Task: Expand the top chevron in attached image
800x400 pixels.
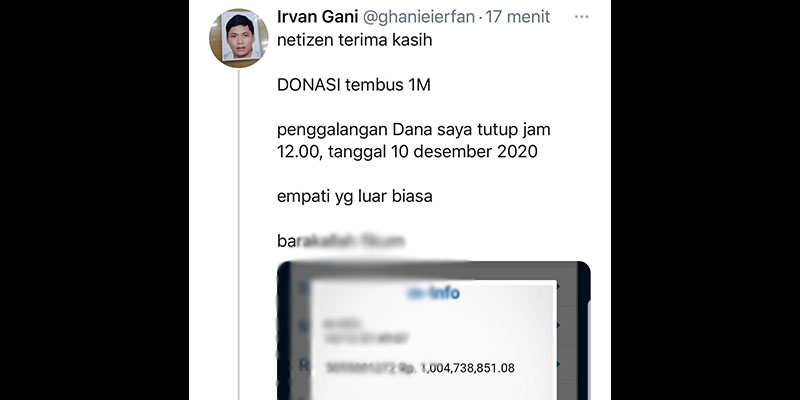Action: [559, 287]
